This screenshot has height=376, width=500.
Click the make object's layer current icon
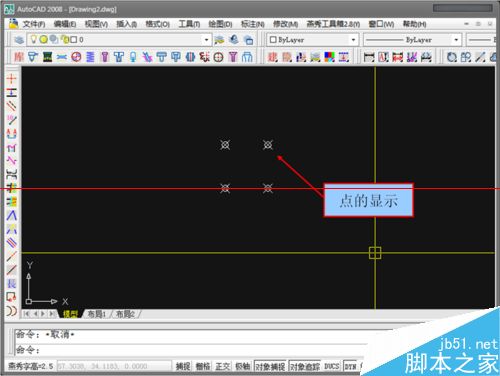point(219,40)
